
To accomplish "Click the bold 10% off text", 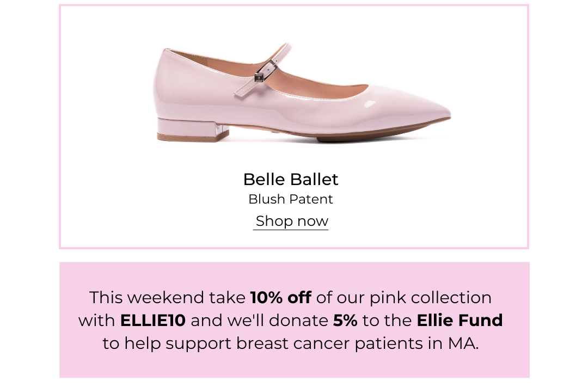I will pos(280,297).
